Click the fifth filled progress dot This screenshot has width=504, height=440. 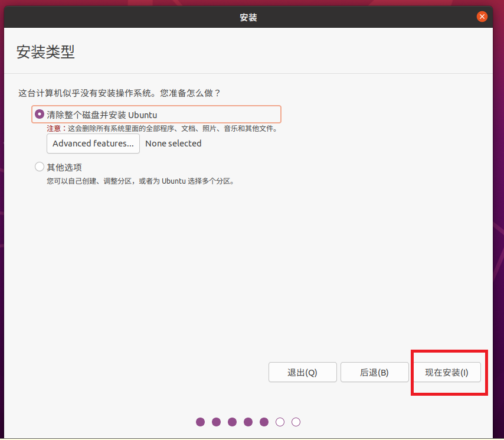pos(264,422)
